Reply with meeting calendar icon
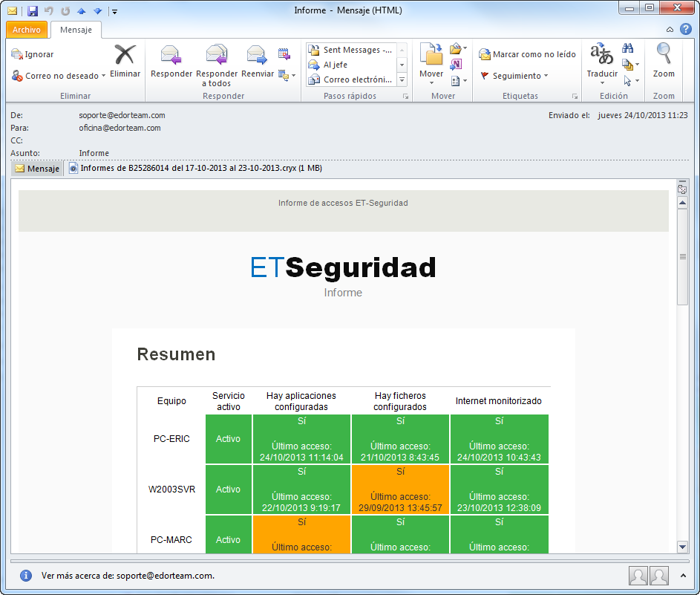The height and width of the screenshot is (595, 700). (x=284, y=54)
